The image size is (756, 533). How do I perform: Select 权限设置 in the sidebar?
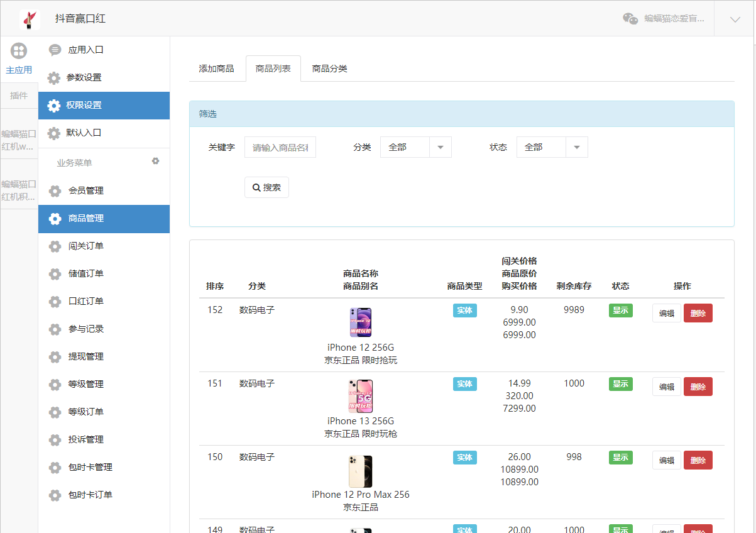tap(104, 105)
